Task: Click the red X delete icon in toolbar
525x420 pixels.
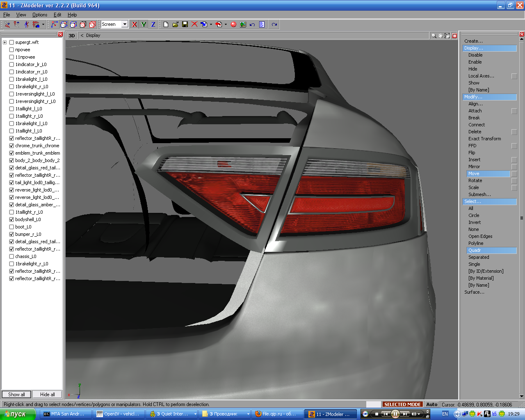Action: (x=194, y=25)
